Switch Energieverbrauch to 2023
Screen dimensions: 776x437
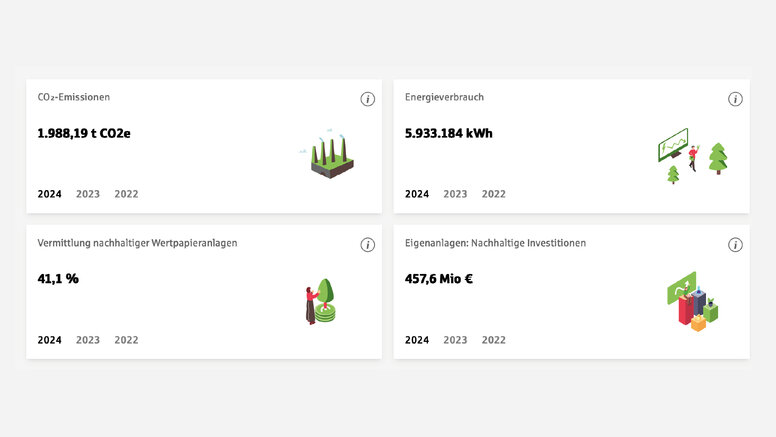tap(455, 194)
